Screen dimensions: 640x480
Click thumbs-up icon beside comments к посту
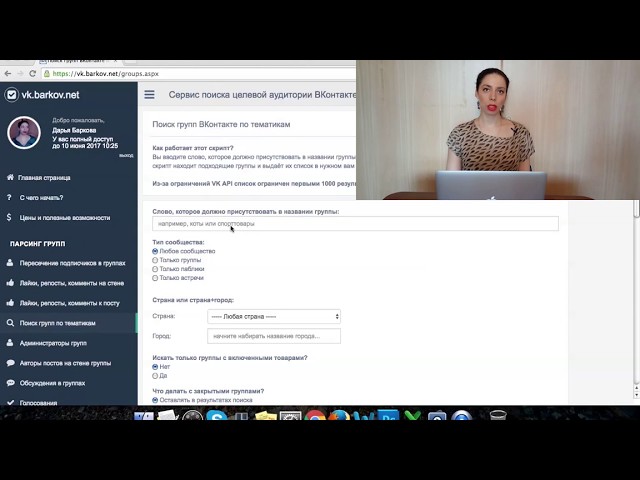pos(10,302)
